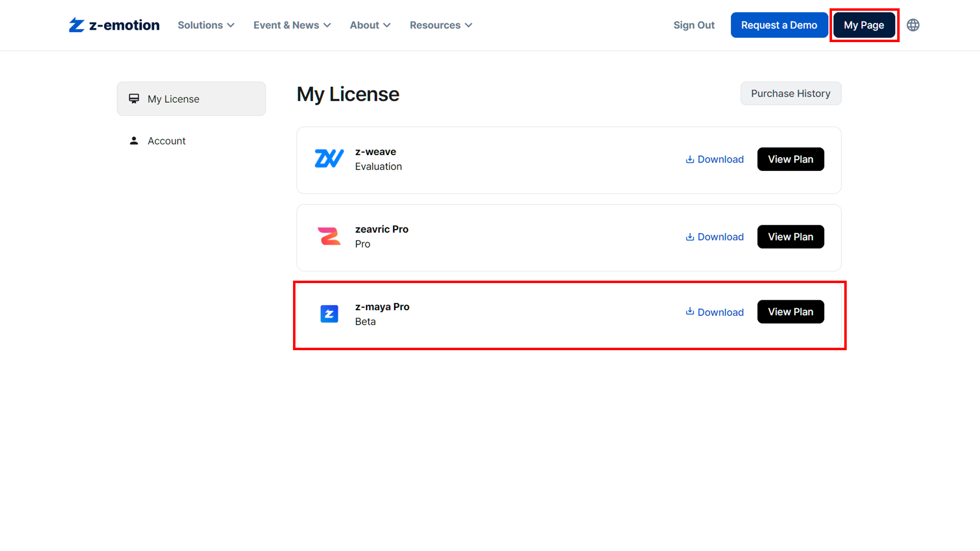980x551 pixels.
Task: View Plan for z-maya Pro
Action: coord(790,311)
